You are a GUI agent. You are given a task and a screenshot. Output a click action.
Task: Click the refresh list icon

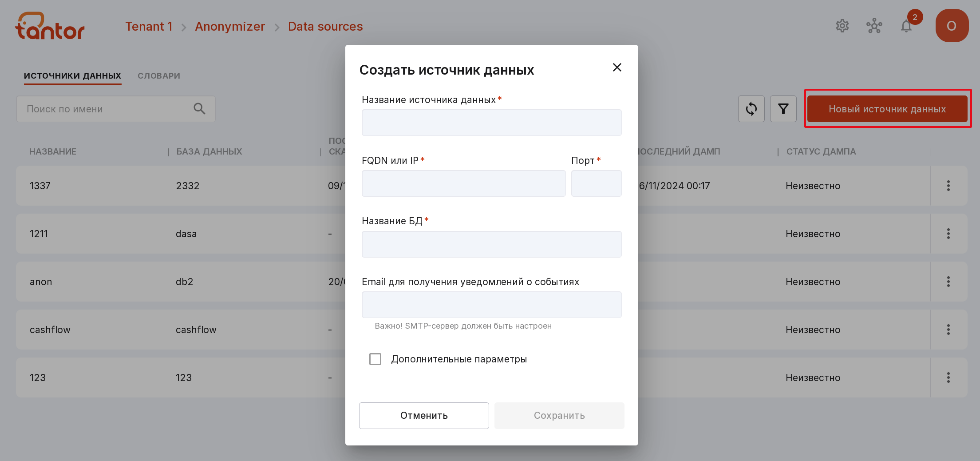[751, 109]
